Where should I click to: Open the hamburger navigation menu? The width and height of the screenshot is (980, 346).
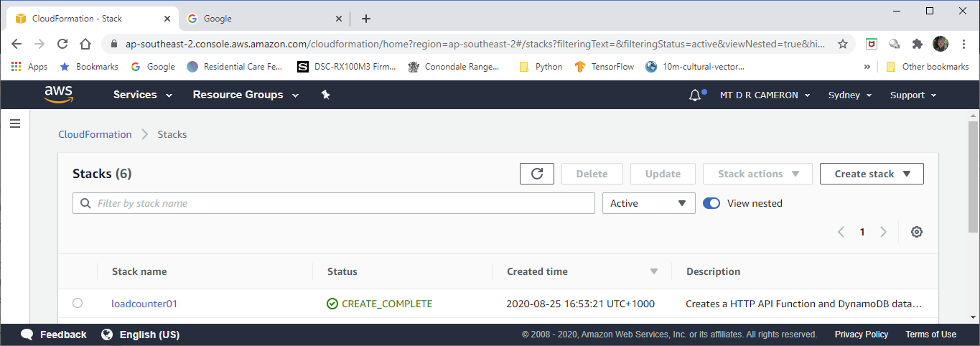pos(15,124)
